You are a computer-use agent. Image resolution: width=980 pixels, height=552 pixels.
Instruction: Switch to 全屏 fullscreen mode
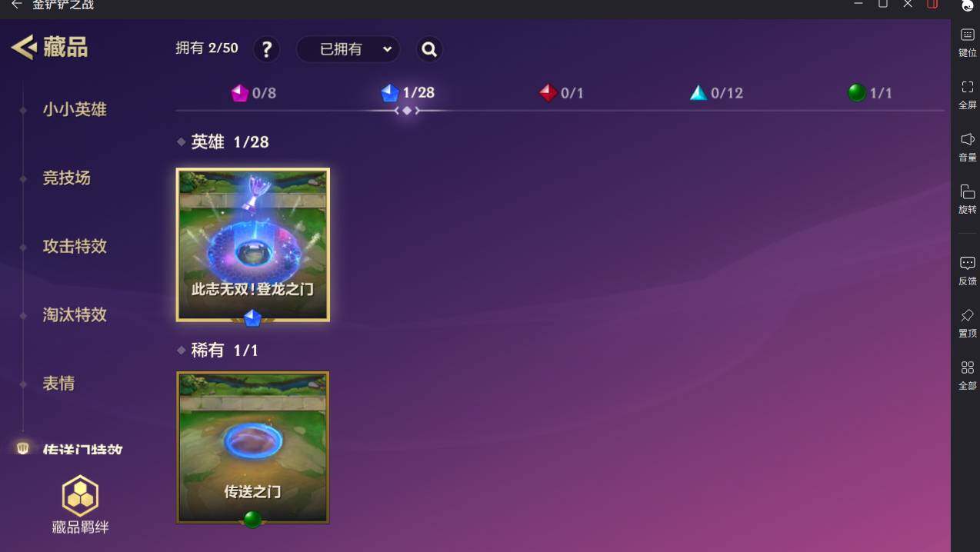point(967,95)
